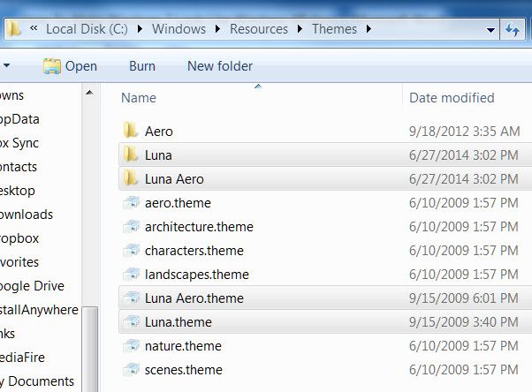Select the scenes.theme file name
Viewport: 532px width, 392px height.
[184, 370]
